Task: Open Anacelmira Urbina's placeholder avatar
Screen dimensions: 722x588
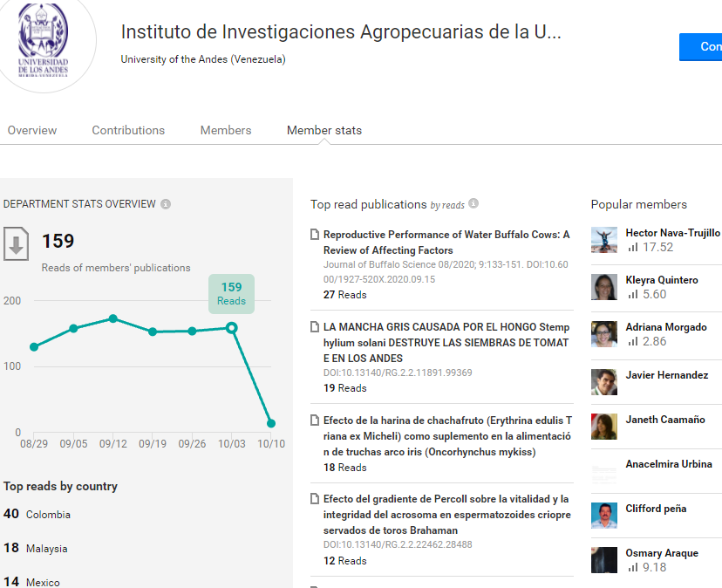Action: click(604, 471)
